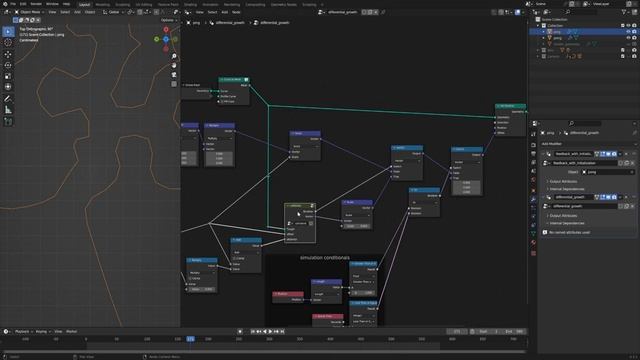Select the Rotate tool
The width and height of the screenshot is (640, 360).
[x=8, y=65]
